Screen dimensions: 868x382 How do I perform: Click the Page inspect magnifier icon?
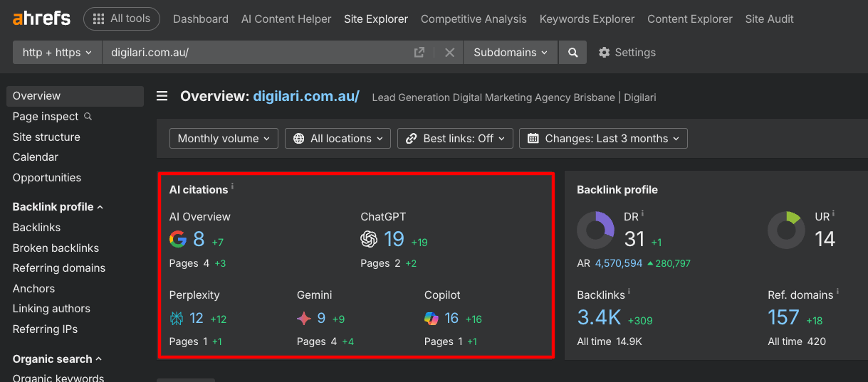(x=88, y=116)
